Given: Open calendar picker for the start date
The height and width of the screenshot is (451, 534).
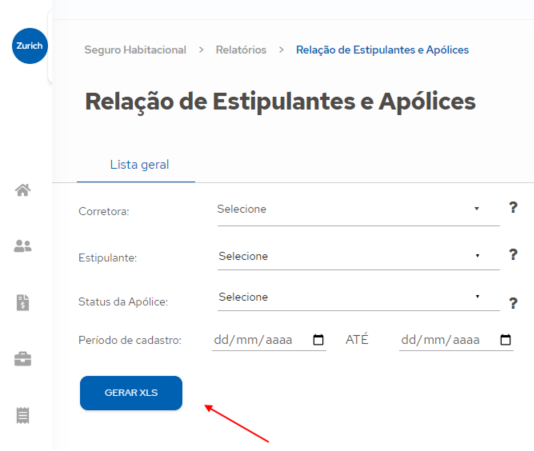Looking at the screenshot, I should tap(318, 340).
